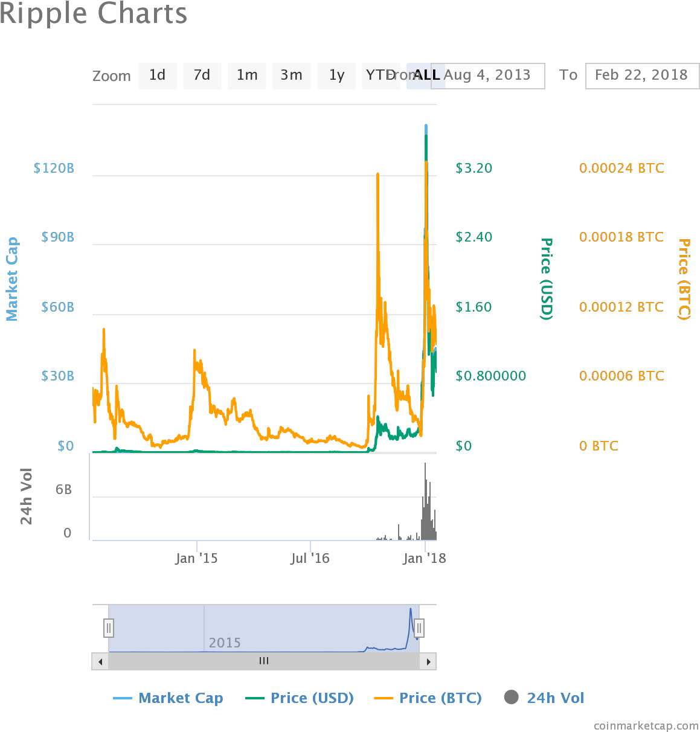
Task: Grab the left range selector handle
Action: pos(108,628)
